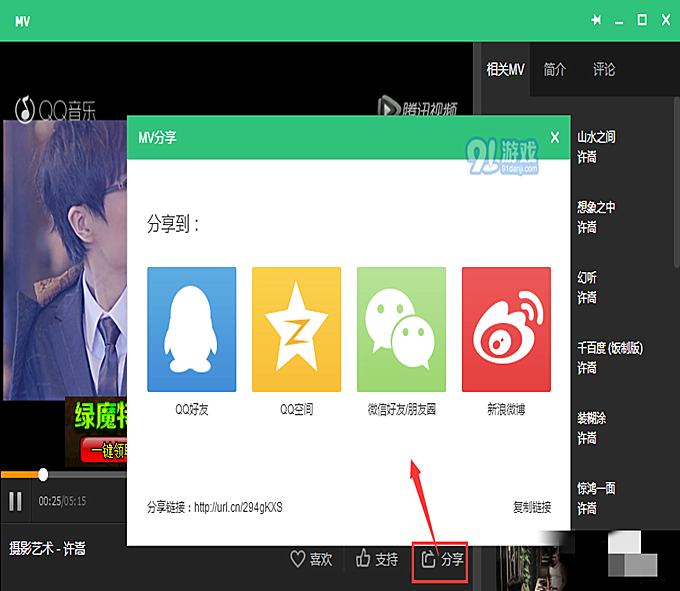Minimize the MV window
The image size is (680, 591).
619,22
